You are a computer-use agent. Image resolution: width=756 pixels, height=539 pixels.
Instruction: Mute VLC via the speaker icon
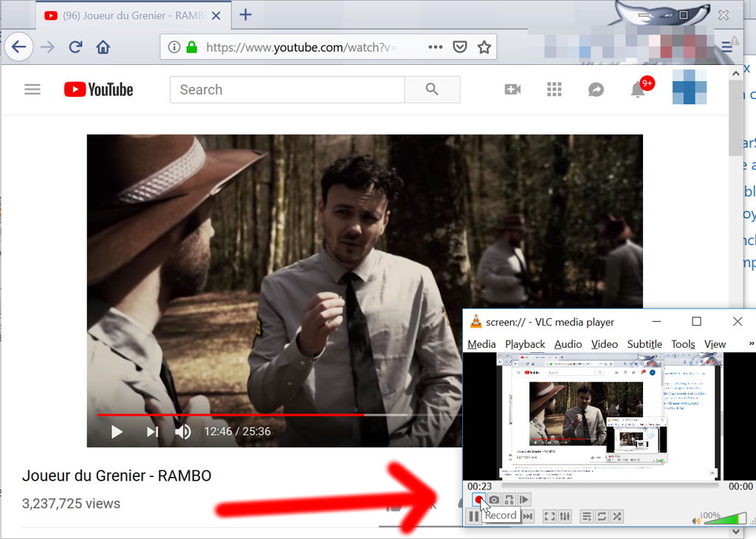point(695,521)
